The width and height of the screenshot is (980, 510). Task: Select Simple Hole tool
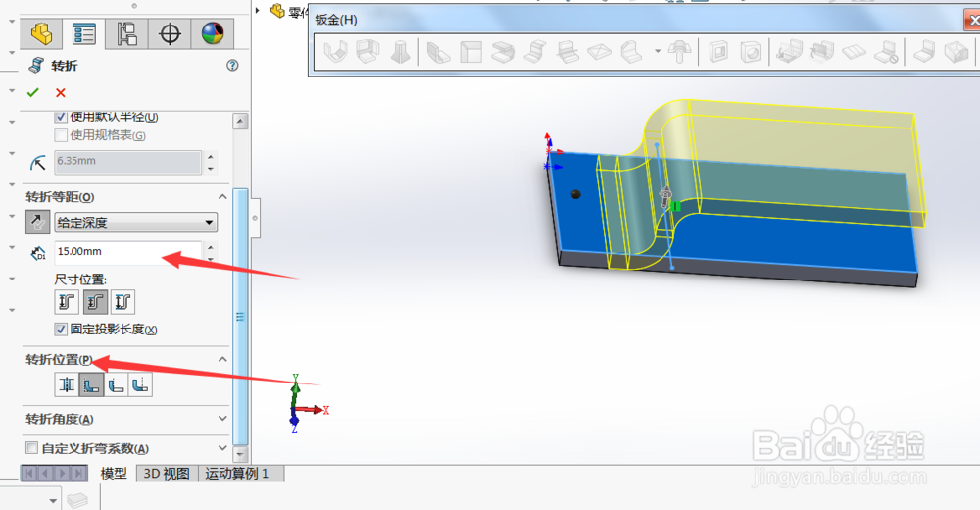751,52
